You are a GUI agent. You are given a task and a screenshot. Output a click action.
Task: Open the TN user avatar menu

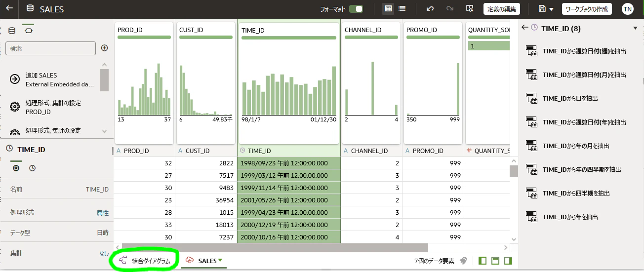point(627,9)
